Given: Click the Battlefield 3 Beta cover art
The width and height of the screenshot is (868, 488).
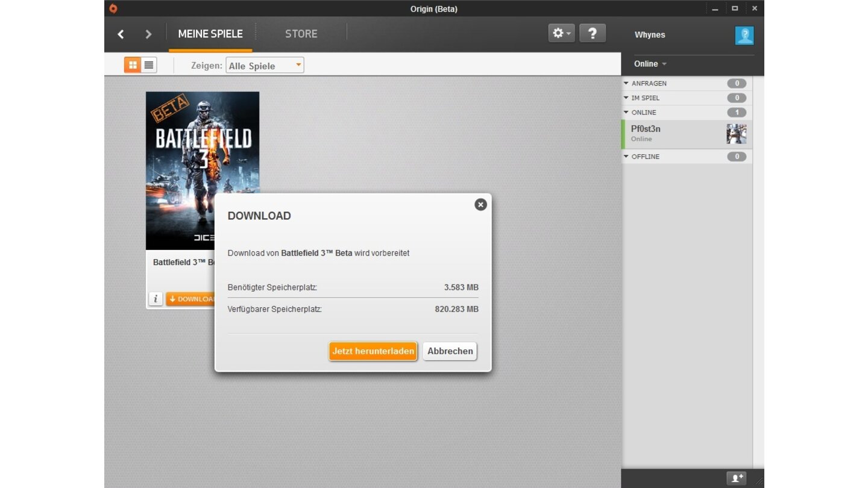Looking at the screenshot, I should pyautogui.click(x=203, y=170).
